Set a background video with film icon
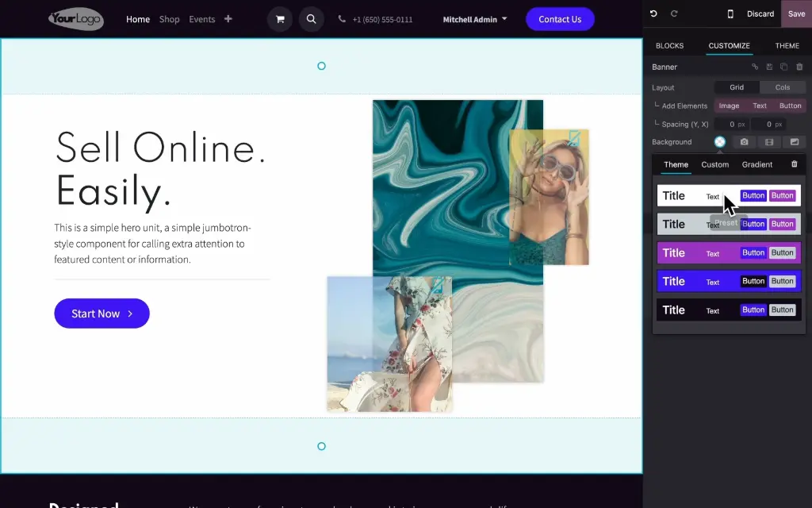The height and width of the screenshot is (508, 812). click(x=769, y=142)
